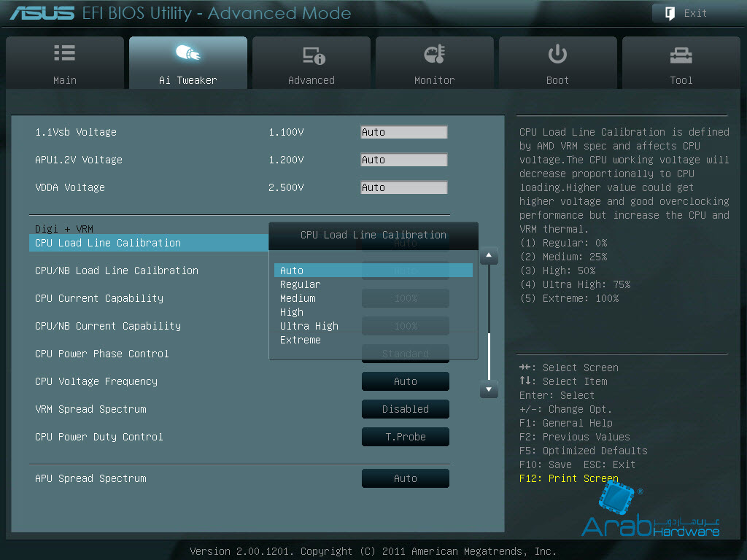Click the 1.200V voltage reading
747x560 pixels.
(286, 160)
